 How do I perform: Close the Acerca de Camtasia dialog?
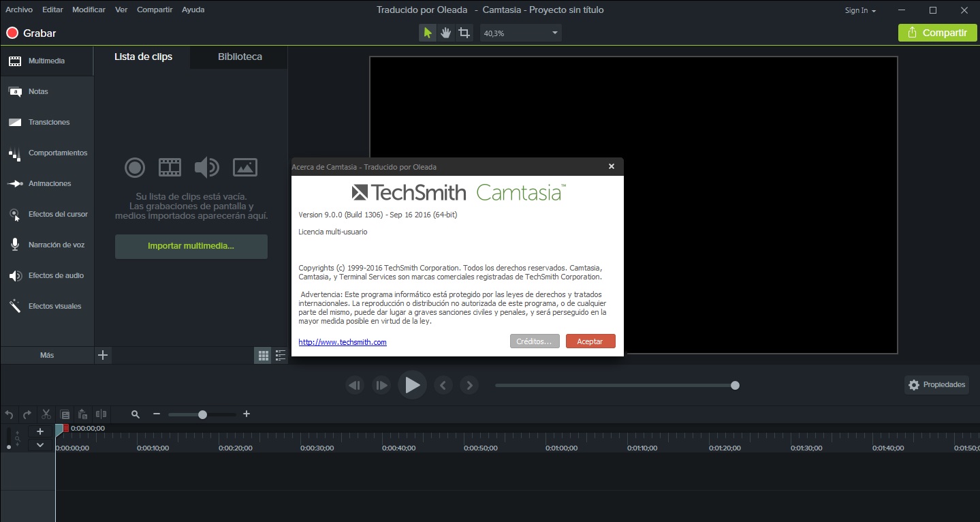click(x=612, y=166)
